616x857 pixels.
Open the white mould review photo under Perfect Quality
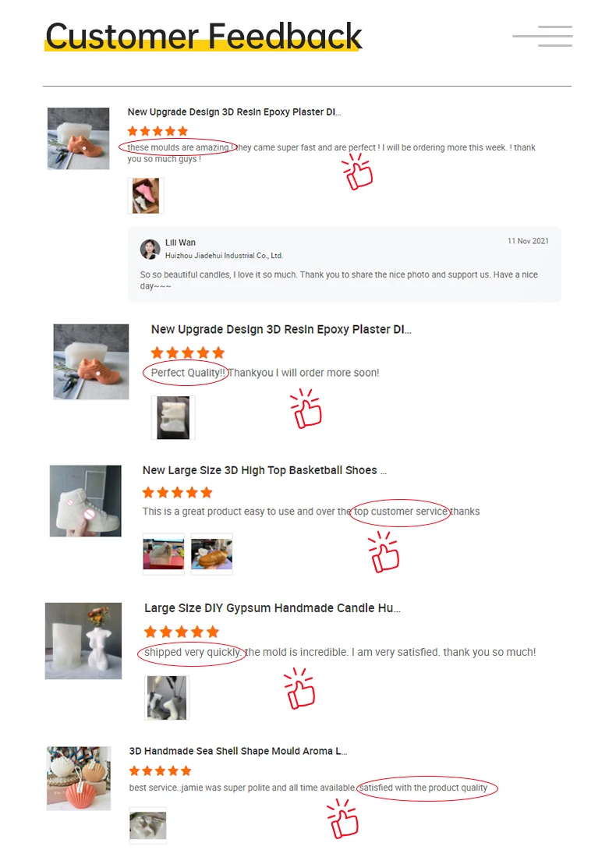coord(173,417)
